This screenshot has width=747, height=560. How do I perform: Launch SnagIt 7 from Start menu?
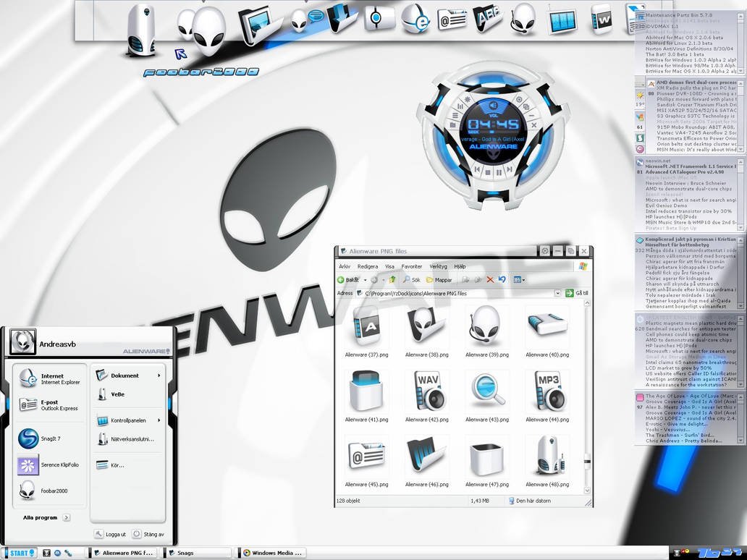(40, 438)
